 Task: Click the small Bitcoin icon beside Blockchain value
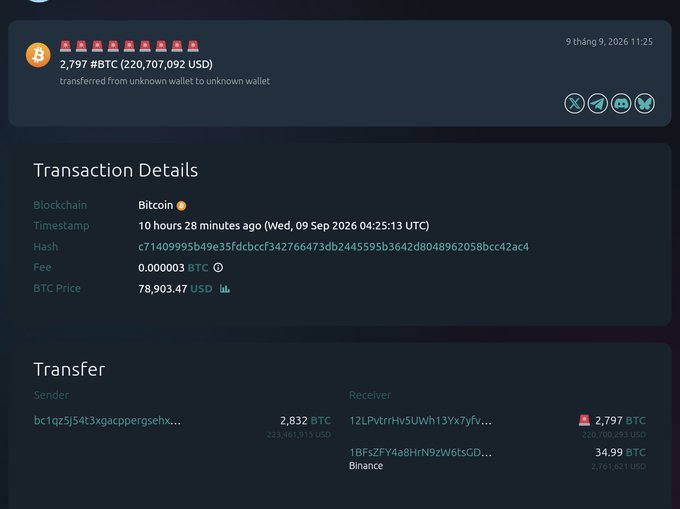pos(181,206)
